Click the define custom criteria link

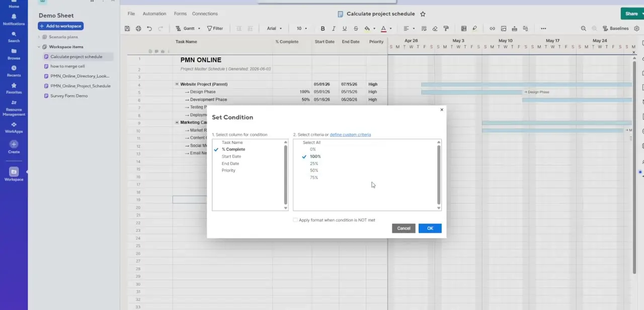pyautogui.click(x=350, y=135)
